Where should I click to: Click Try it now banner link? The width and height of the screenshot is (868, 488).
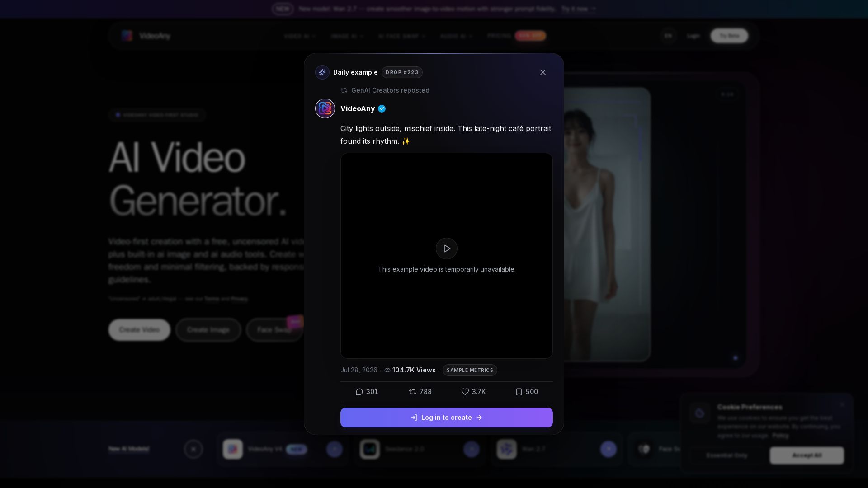pyautogui.click(x=579, y=9)
